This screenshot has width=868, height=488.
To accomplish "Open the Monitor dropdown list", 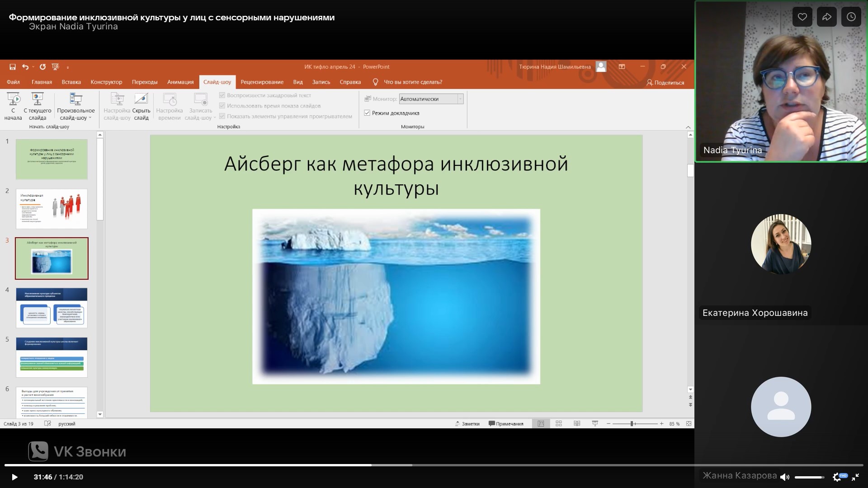I will [460, 99].
